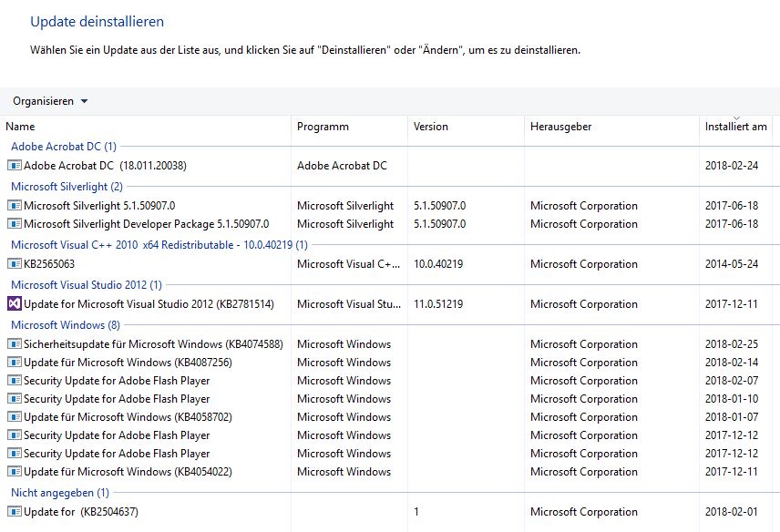Viewport: 780px width, 532px height.
Task: Sort list by Programm column
Action: pyautogui.click(x=323, y=127)
